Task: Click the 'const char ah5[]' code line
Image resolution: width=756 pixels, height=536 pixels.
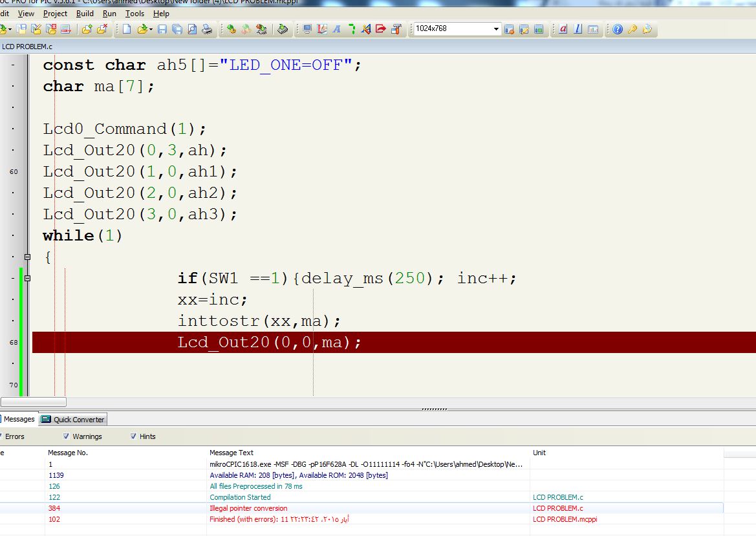Action: coord(202,65)
